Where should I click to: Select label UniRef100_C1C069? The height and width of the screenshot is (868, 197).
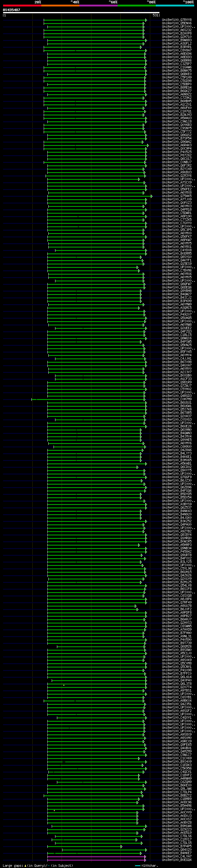176,758
